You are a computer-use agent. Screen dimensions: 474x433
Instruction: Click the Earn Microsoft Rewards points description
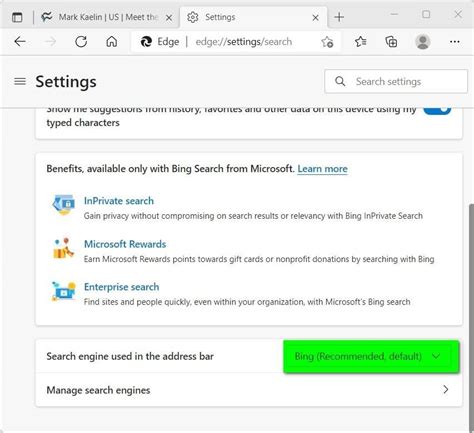[259, 259]
